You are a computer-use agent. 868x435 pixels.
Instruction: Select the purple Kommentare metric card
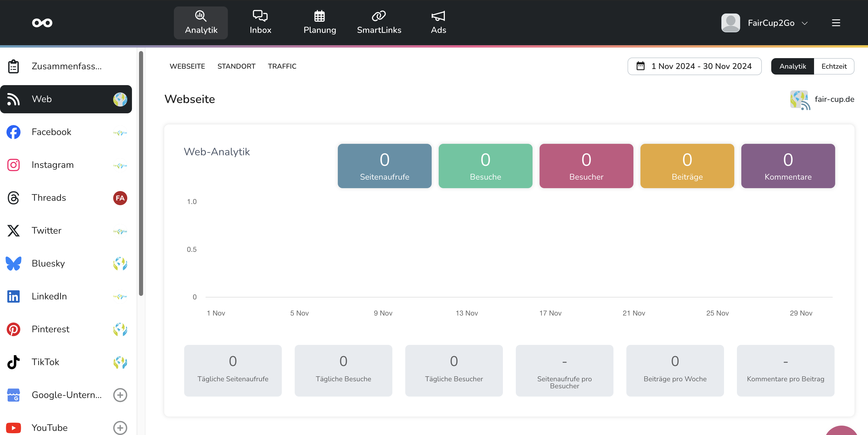pos(788,166)
